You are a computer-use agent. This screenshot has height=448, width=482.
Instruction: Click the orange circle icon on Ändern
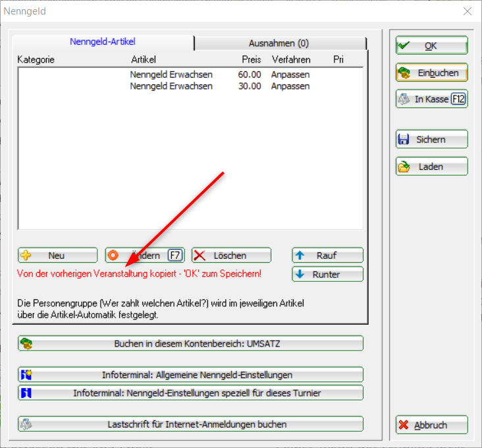pyautogui.click(x=113, y=255)
